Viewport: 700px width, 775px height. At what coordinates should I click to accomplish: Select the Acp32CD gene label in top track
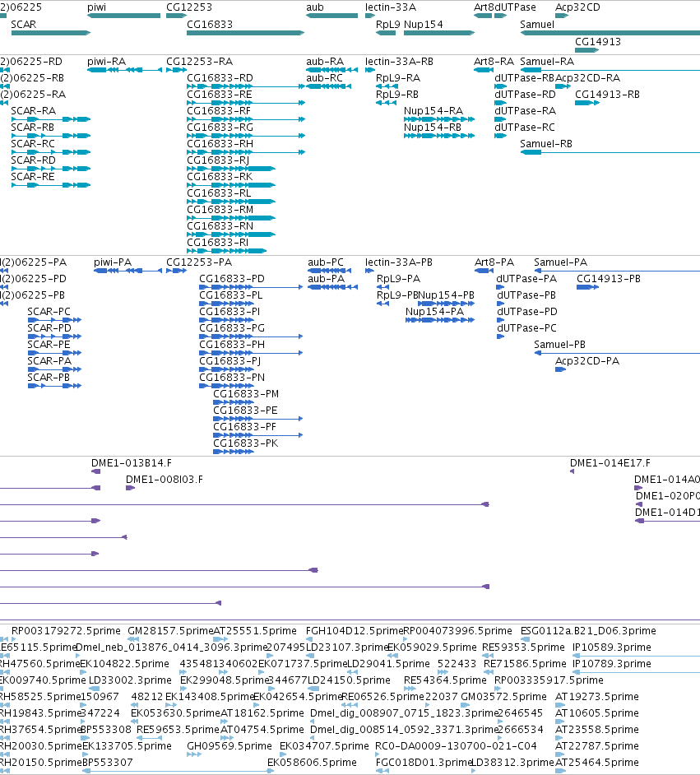coord(577,7)
